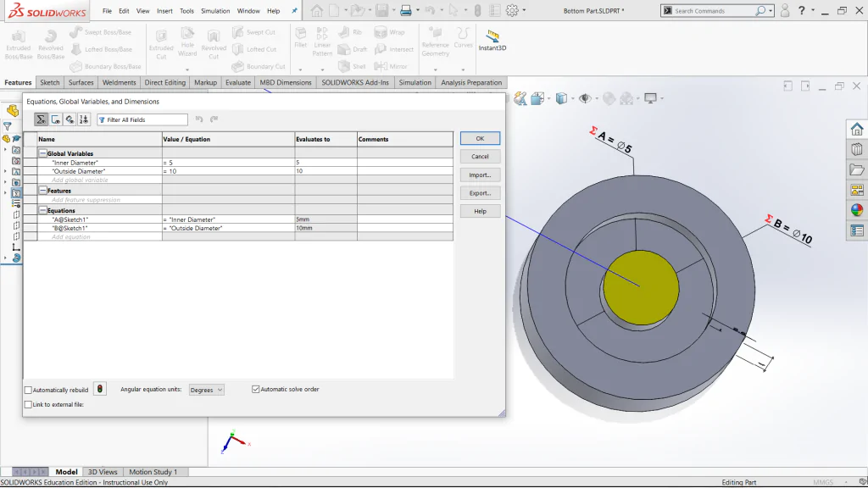Switch to Sketch Equation View icon
This screenshot has width=868, height=488.
click(x=55, y=119)
